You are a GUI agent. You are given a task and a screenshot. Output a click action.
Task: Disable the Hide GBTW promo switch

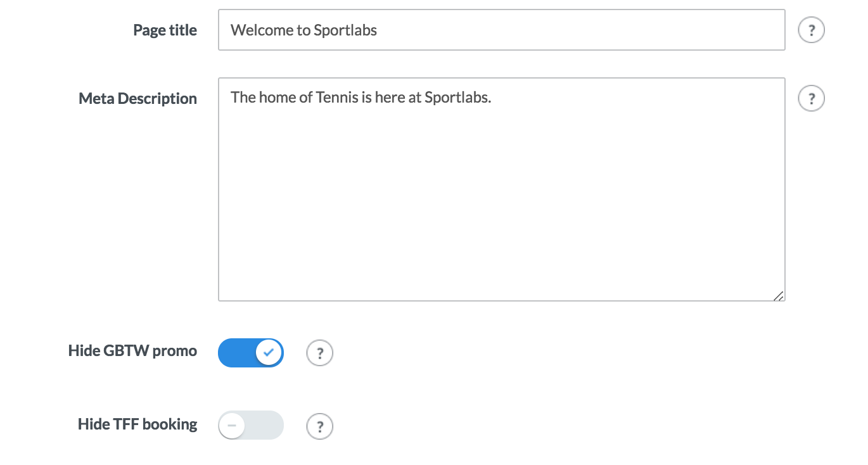coord(250,353)
